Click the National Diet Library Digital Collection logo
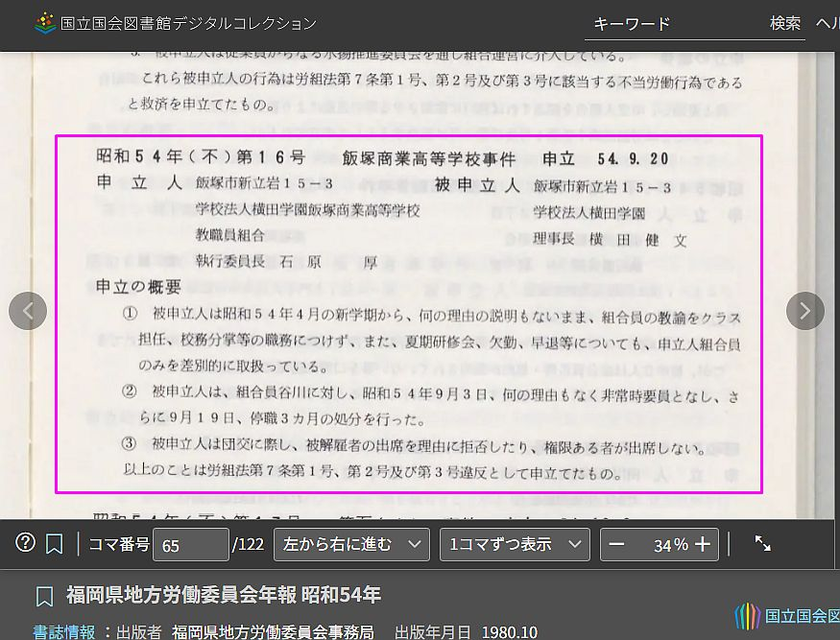Viewport: 840px width, 640px height. click(x=44, y=22)
